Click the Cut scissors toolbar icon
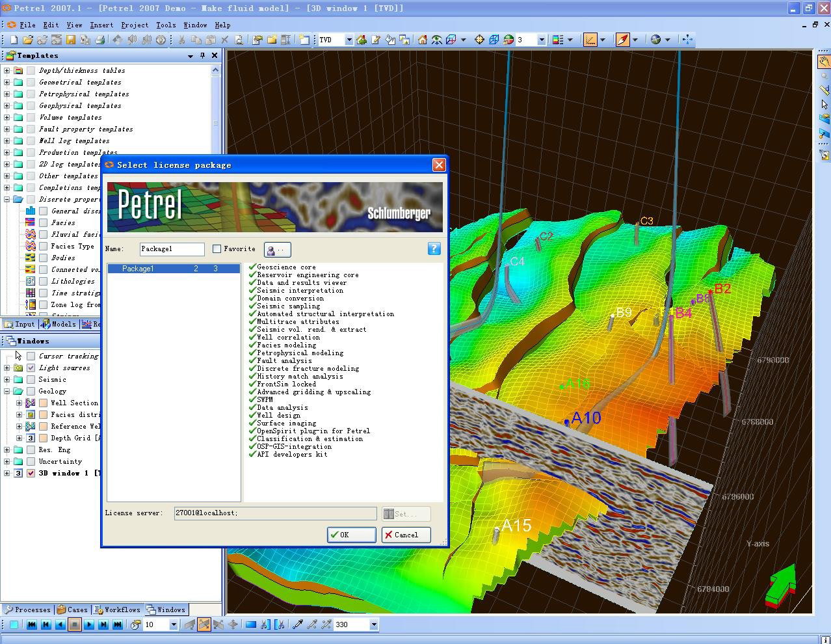Screen dimensions: 831x644 click(x=181, y=40)
